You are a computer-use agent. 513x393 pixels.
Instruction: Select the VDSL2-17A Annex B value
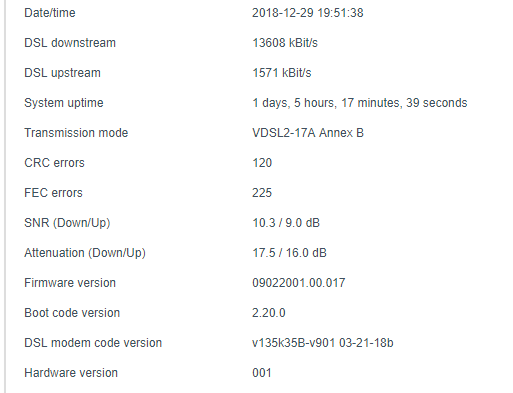tap(308, 133)
